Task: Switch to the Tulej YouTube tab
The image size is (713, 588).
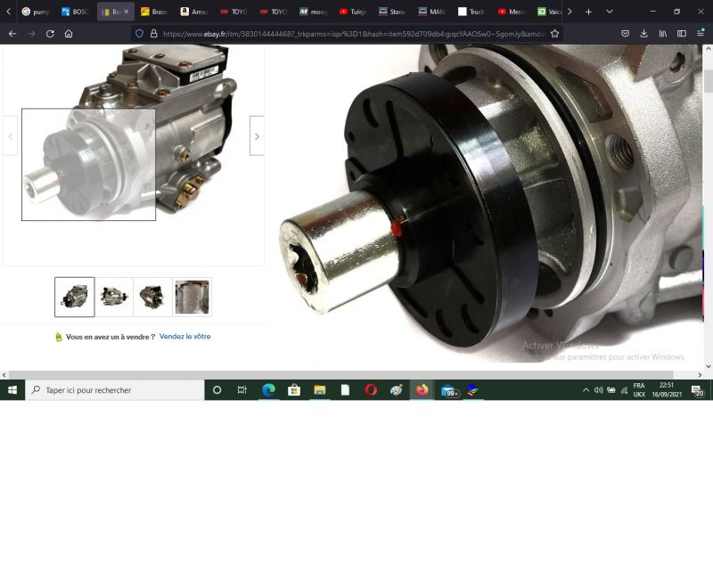Action: click(353, 12)
